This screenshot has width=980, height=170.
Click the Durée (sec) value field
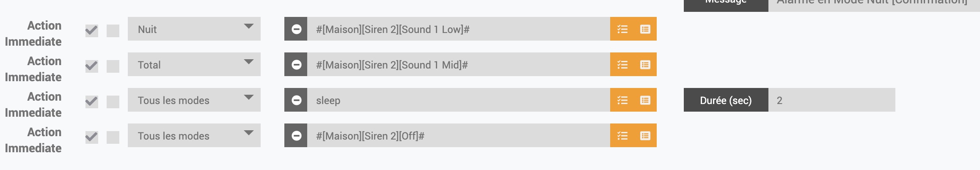[831, 100]
